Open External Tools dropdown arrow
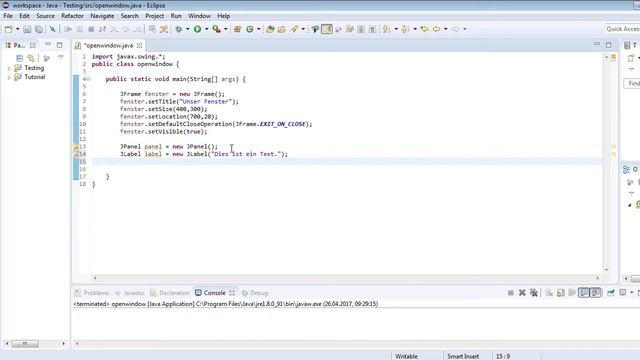640x360 pixels. 226,29
